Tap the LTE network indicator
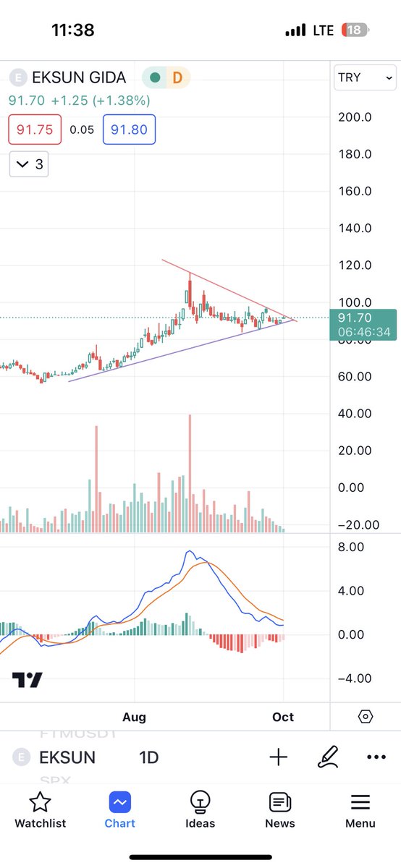Viewport: 401px width, 868px height. tap(323, 30)
